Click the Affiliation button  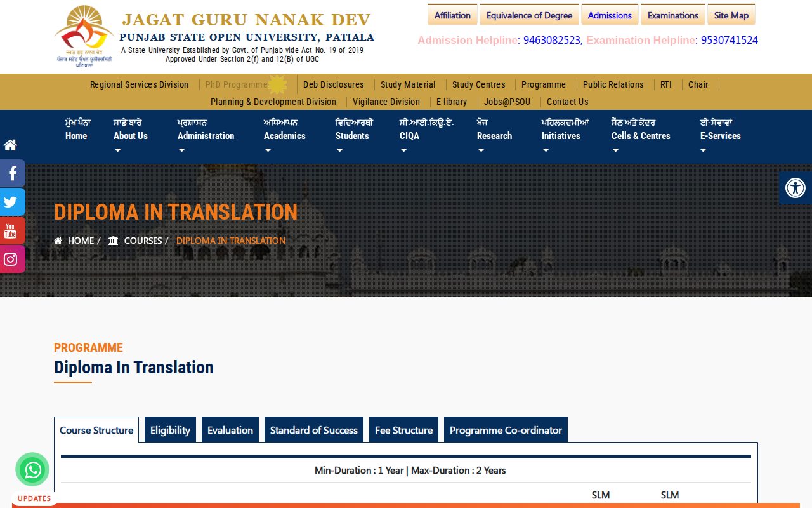[452, 15]
